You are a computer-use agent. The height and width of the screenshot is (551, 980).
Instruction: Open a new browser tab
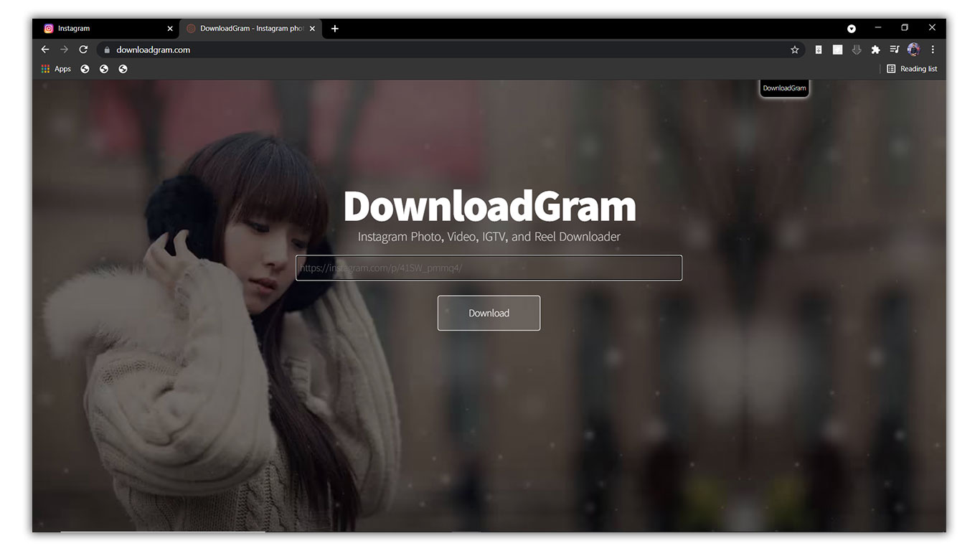335,29
